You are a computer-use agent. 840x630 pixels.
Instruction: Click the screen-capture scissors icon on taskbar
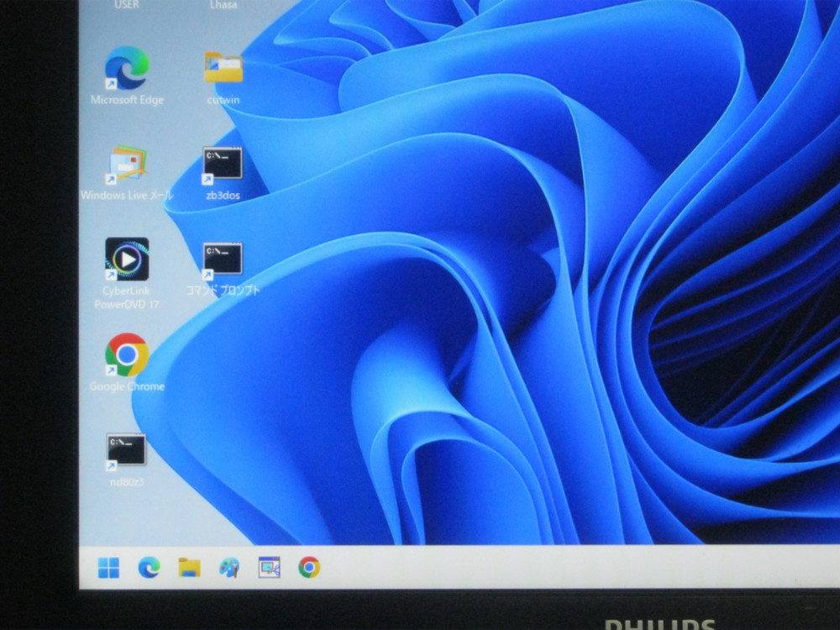pos(269,568)
